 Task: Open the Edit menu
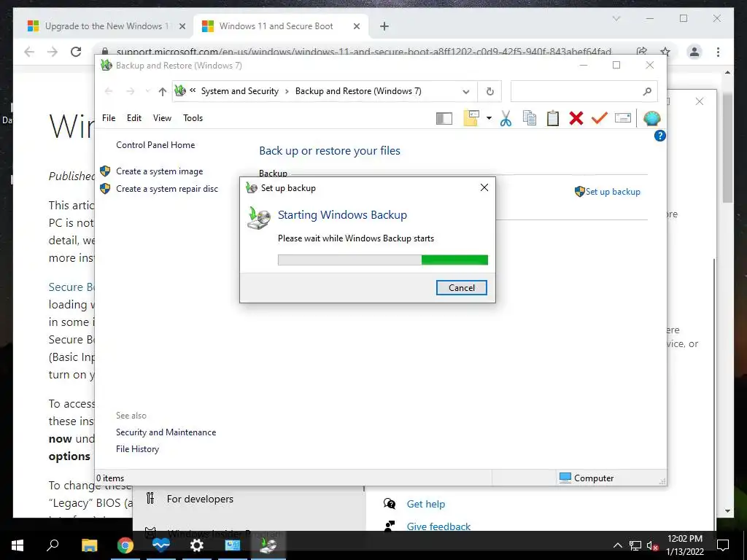134,118
